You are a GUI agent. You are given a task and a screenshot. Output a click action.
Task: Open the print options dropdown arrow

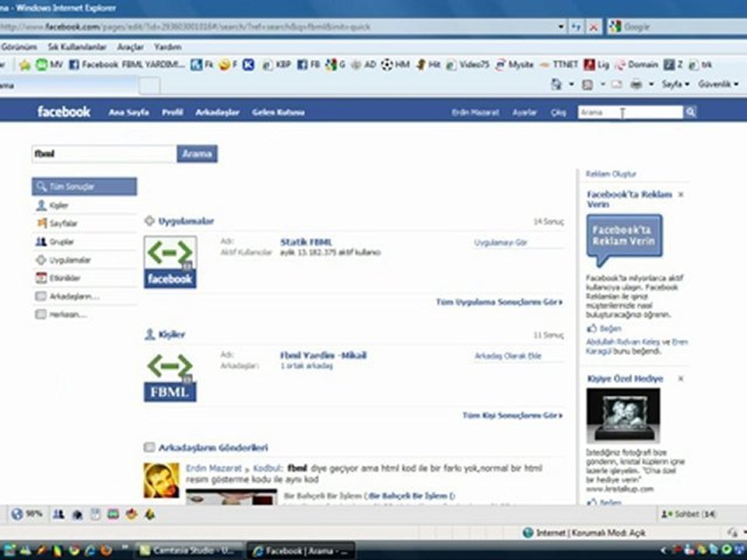[x=651, y=84]
